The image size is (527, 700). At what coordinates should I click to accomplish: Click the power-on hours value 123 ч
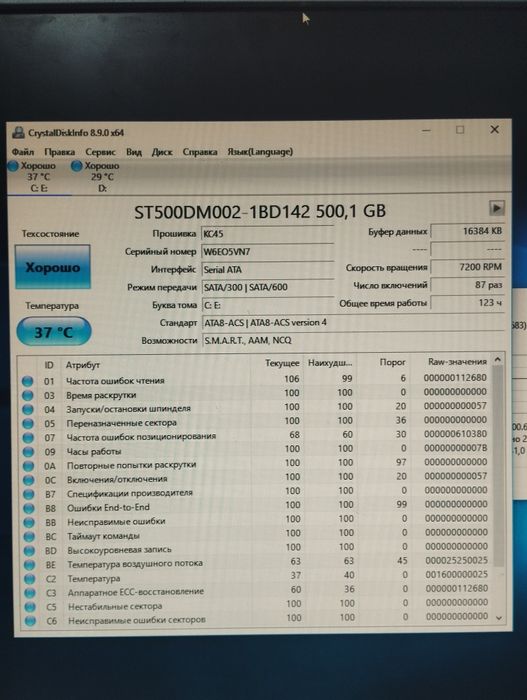[467, 303]
